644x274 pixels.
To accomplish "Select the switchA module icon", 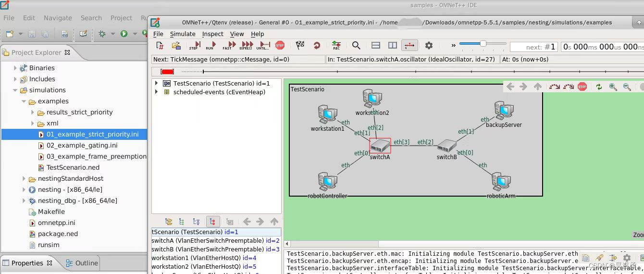I will pos(380,146).
